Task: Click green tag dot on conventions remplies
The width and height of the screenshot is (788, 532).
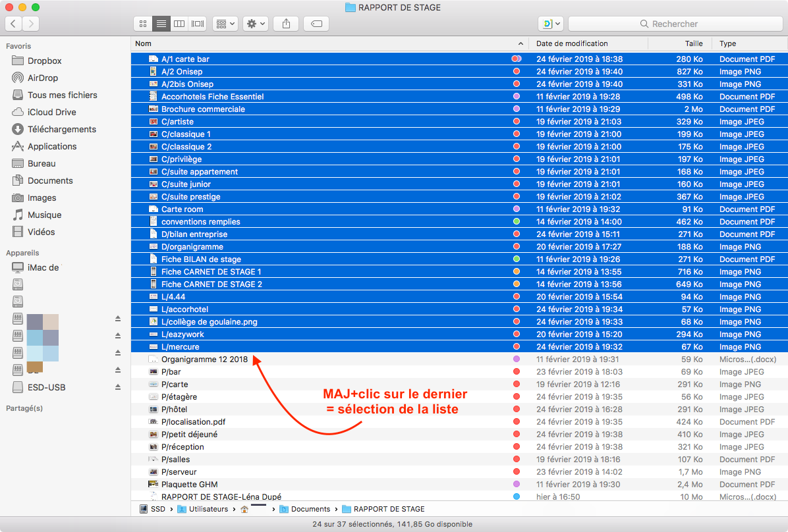Action: [517, 222]
